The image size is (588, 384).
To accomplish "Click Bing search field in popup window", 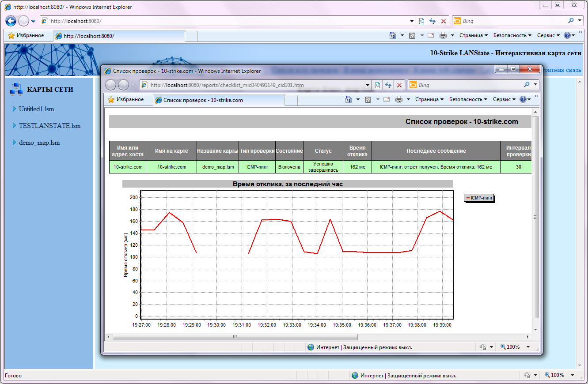I will point(469,85).
